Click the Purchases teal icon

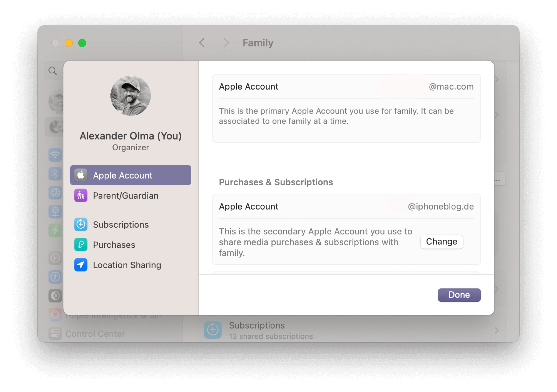tap(81, 245)
